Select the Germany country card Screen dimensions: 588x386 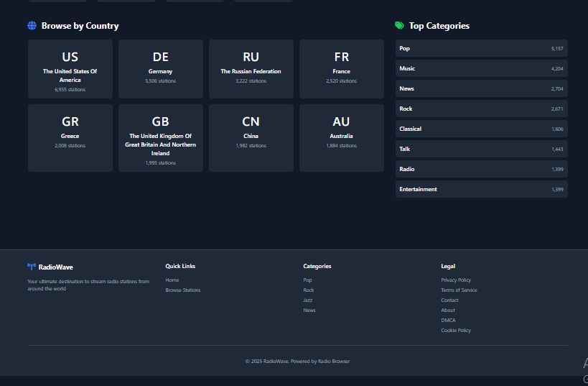point(161,69)
